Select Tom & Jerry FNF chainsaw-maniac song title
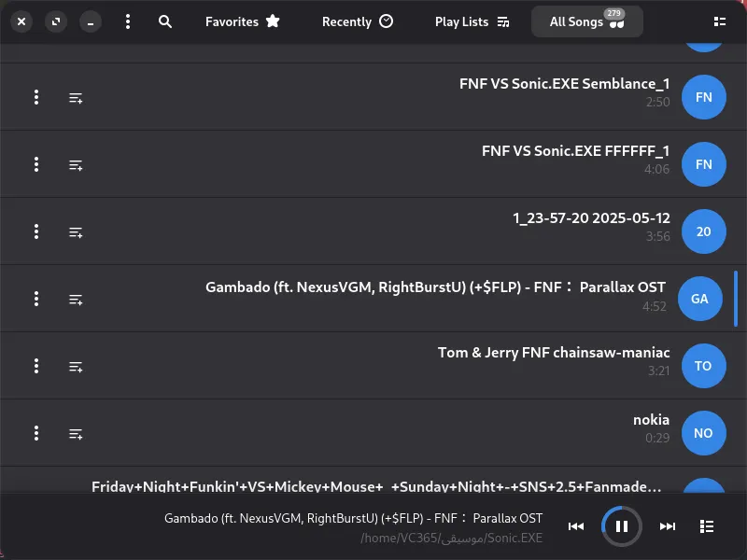Viewport: 747px width, 560px height. [554, 353]
